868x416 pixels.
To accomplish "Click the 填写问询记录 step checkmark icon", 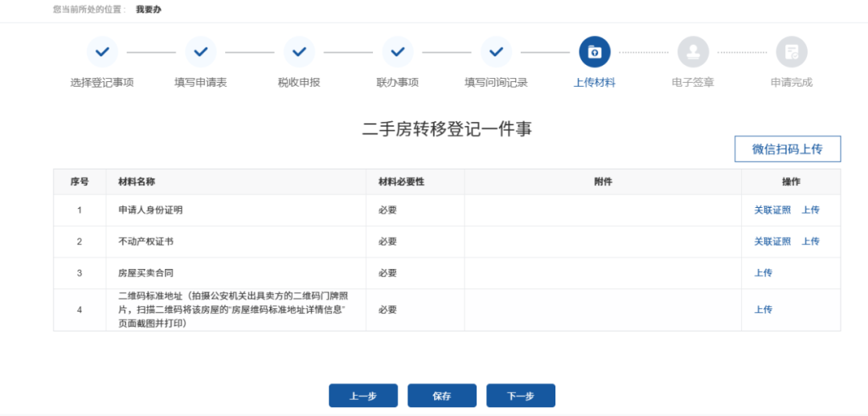I will point(496,52).
